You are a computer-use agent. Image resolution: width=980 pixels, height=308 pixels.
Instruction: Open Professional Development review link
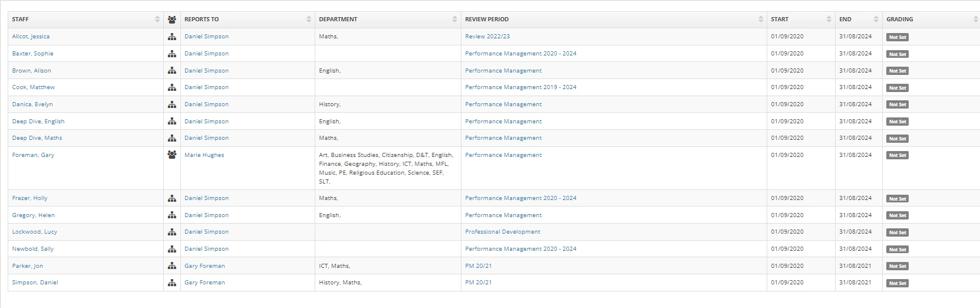point(502,232)
